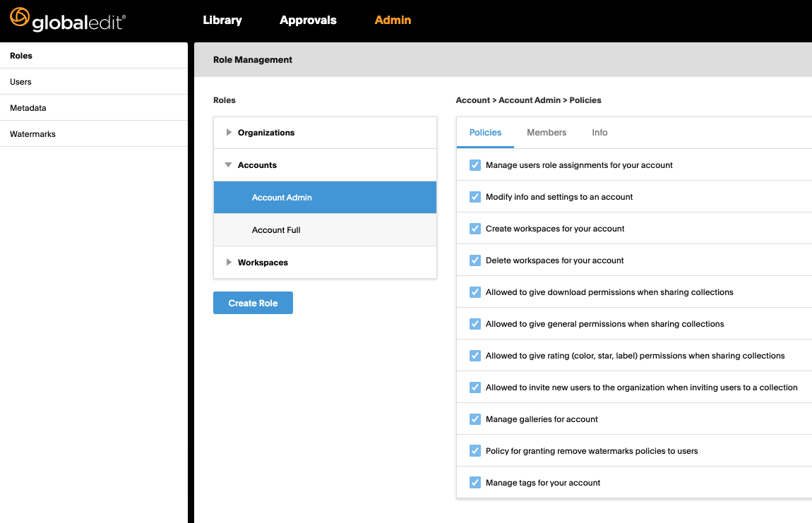Select the Account Full role
The height and width of the screenshot is (523, 812).
(326, 230)
